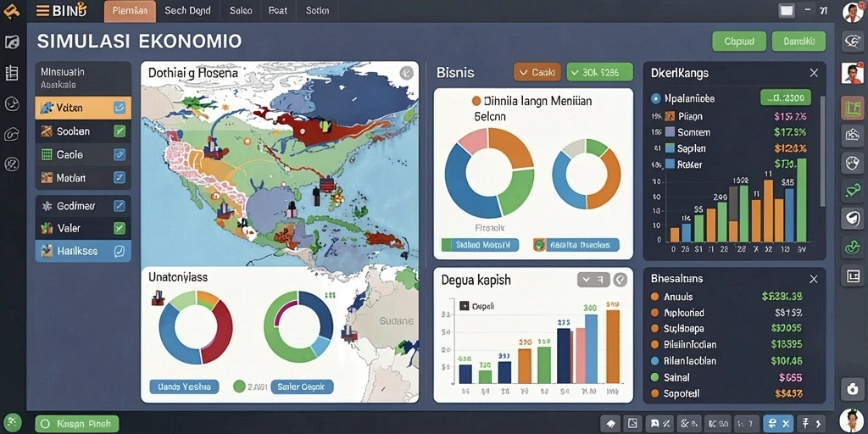This screenshot has height=434, width=868.
Task: Click the list panel icon in left sidebar
Action: click(x=12, y=73)
